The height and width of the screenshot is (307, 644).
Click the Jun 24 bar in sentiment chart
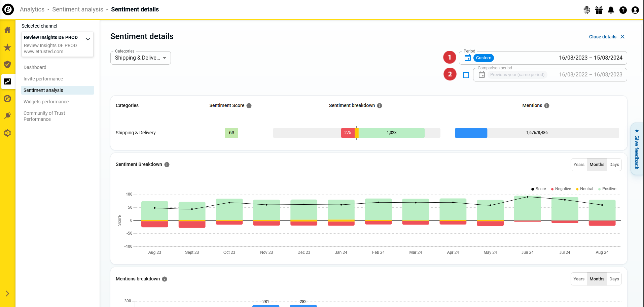tap(527, 209)
